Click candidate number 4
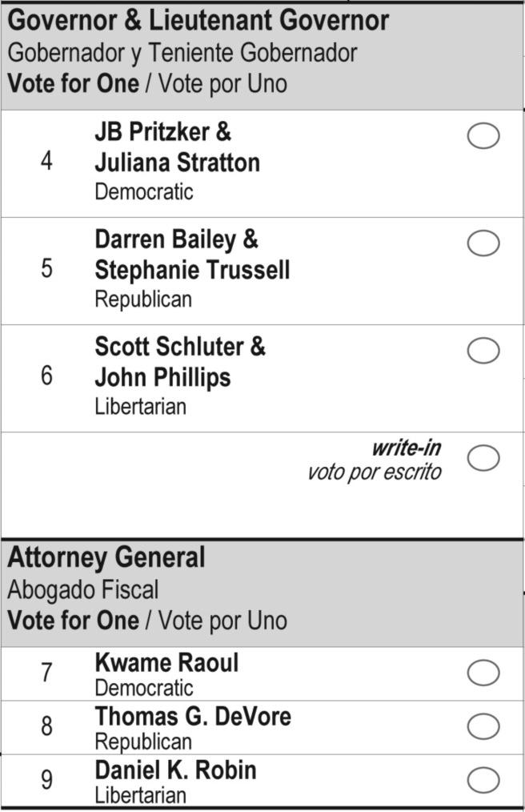The width and height of the screenshot is (525, 812). 46,161
